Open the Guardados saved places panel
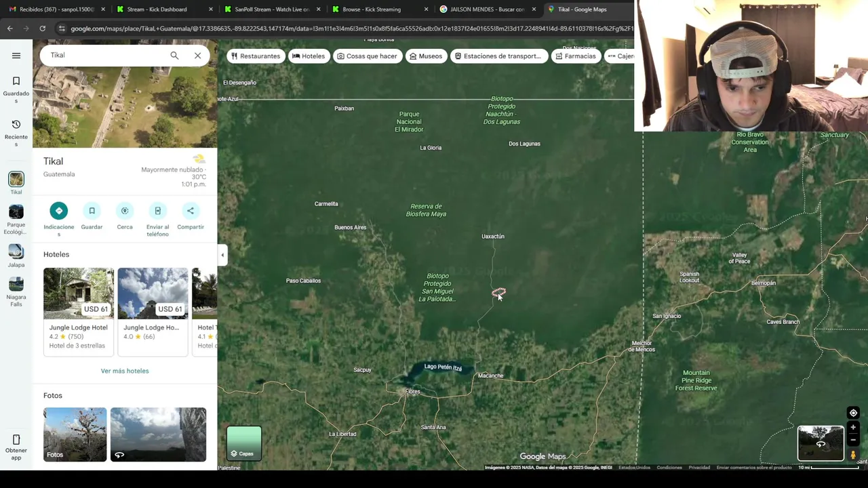Screen dimensions: 868x488 point(16,89)
